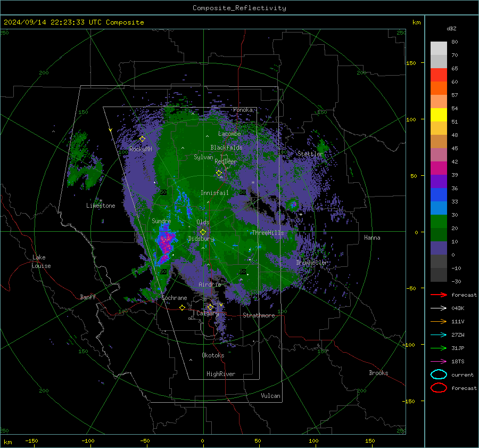Click the 'Innisfail' city label
Viewport: 479px width, 448px height.
(214, 193)
